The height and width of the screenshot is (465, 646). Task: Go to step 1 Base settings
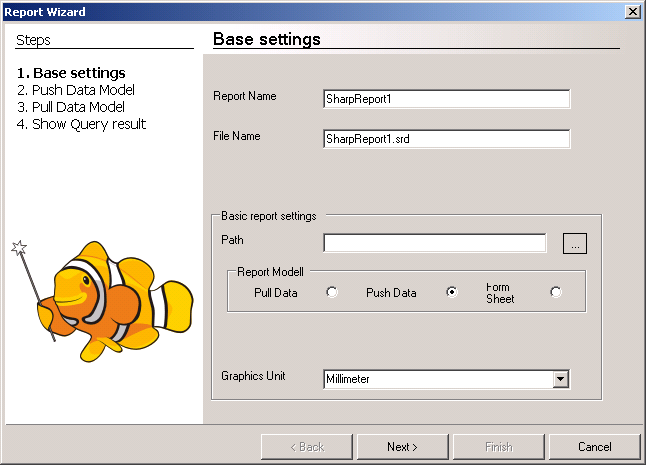[71, 73]
